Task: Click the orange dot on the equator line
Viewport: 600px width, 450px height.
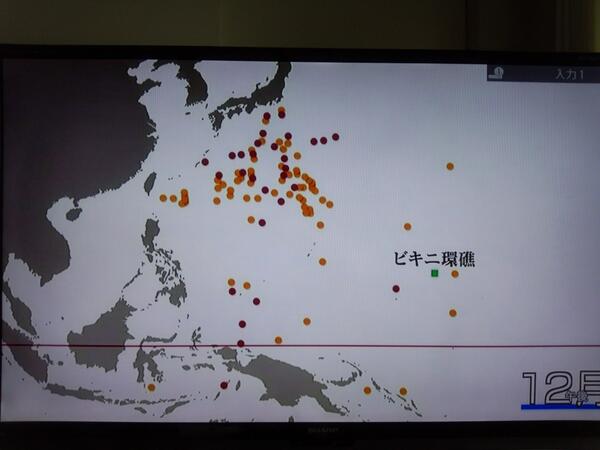Action: (x=278, y=340)
